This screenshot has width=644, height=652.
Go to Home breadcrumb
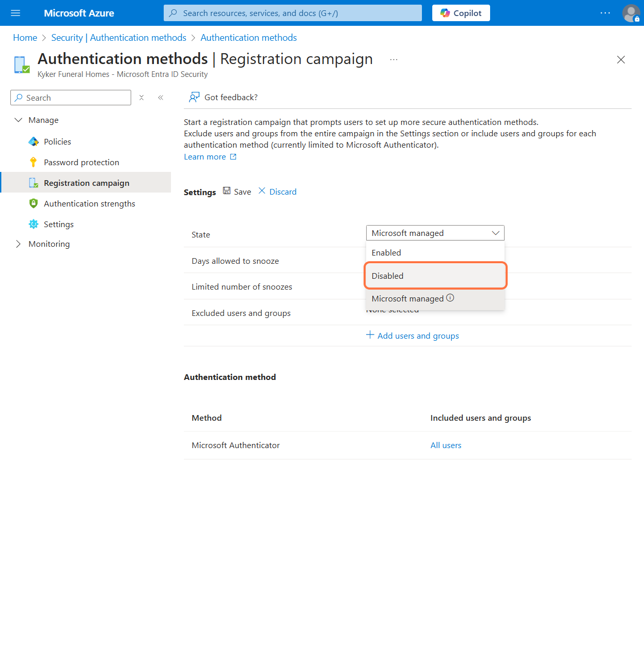pyautogui.click(x=25, y=38)
